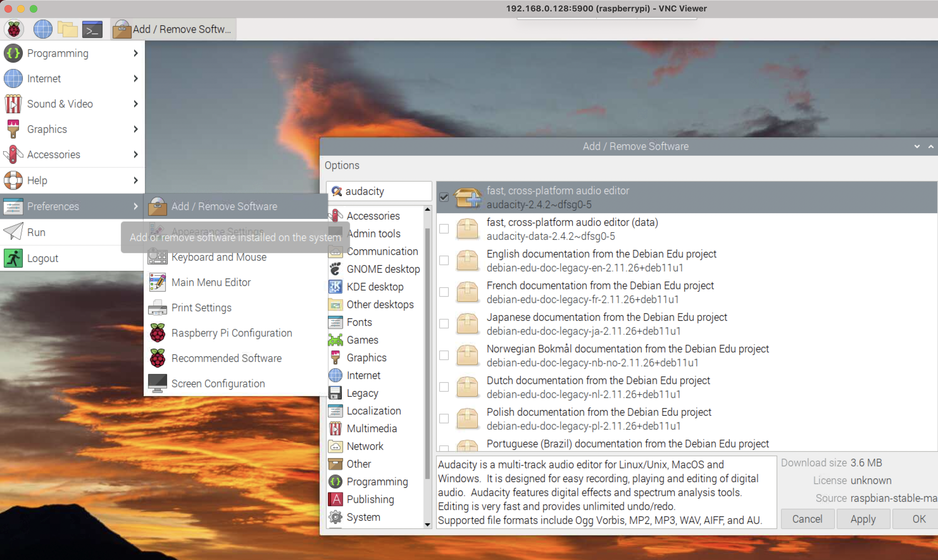Choose Logout from the main menu

click(72, 258)
